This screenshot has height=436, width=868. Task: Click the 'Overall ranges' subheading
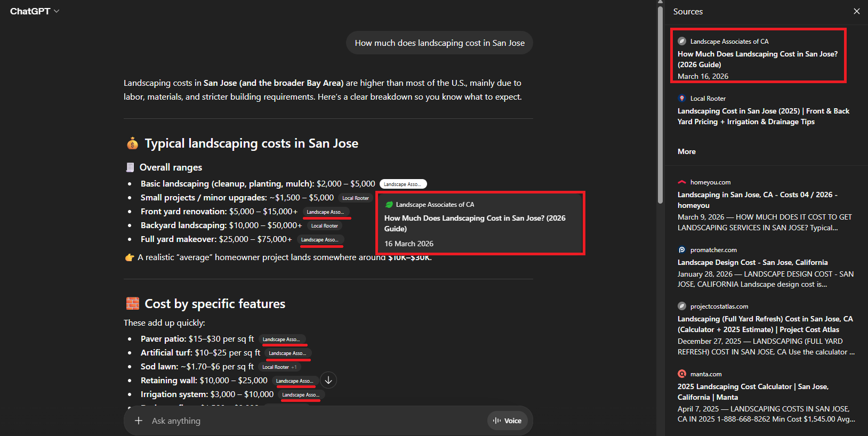171,167
